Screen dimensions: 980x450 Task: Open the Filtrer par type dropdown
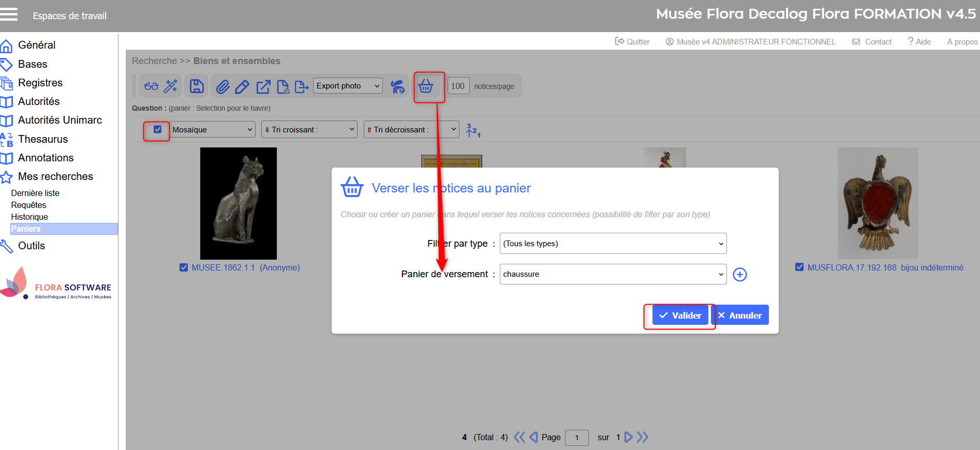tap(613, 244)
